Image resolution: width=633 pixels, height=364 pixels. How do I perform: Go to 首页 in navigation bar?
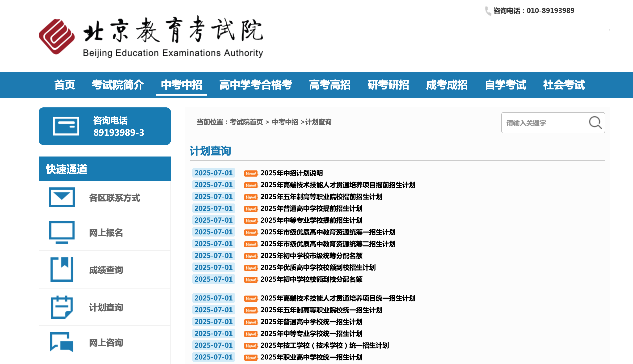(65, 85)
